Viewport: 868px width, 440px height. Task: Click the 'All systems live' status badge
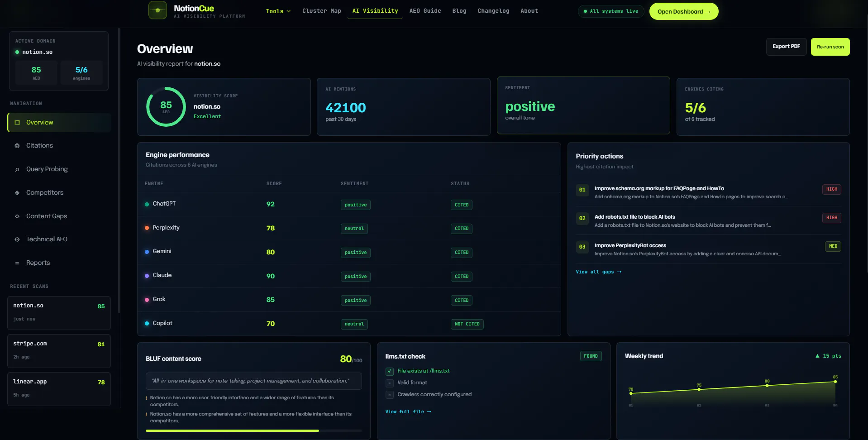pos(611,11)
